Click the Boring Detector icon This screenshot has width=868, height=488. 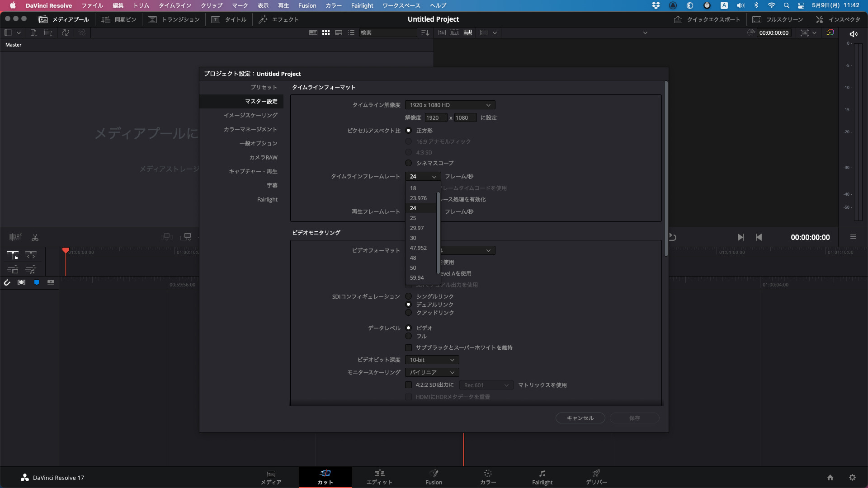(x=15, y=237)
